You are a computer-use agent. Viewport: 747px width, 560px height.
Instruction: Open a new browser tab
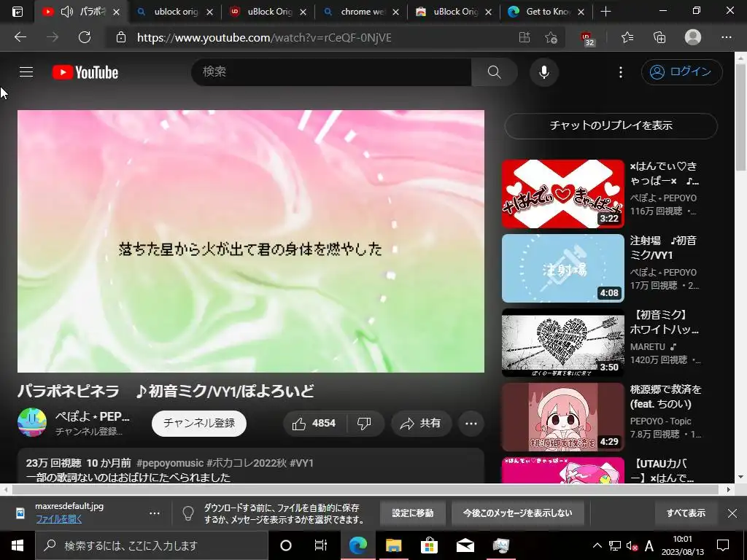click(x=606, y=12)
